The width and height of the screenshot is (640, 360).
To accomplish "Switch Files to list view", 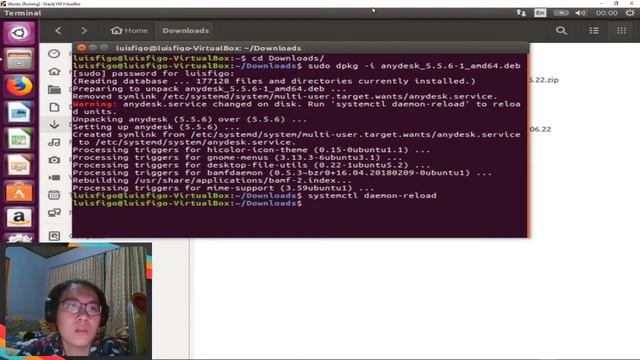I will (x=594, y=31).
